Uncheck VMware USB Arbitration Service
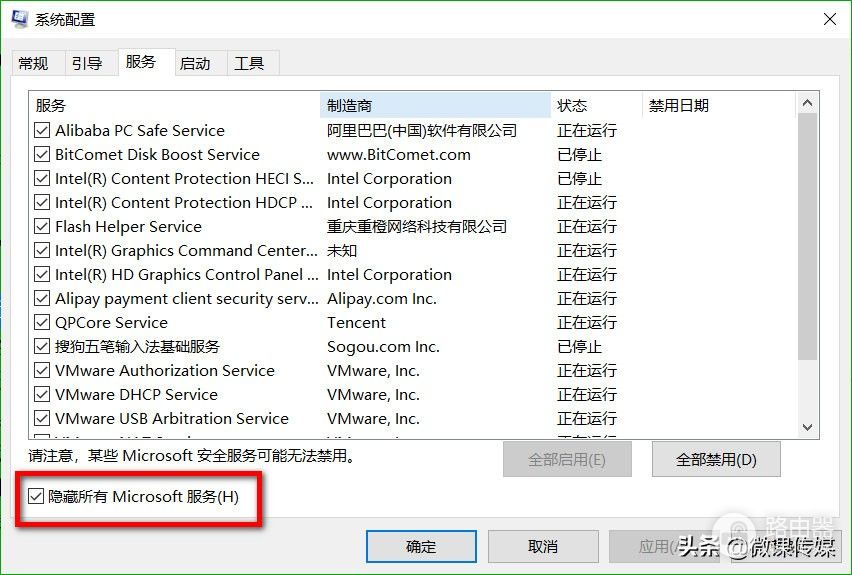 tap(42, 418)
